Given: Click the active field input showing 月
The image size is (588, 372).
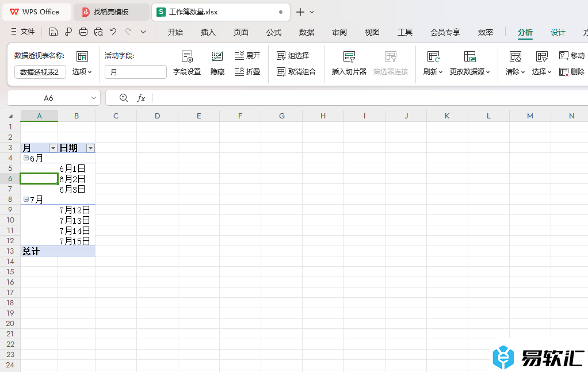Looking at the screenshot, I should pos(135,72).
